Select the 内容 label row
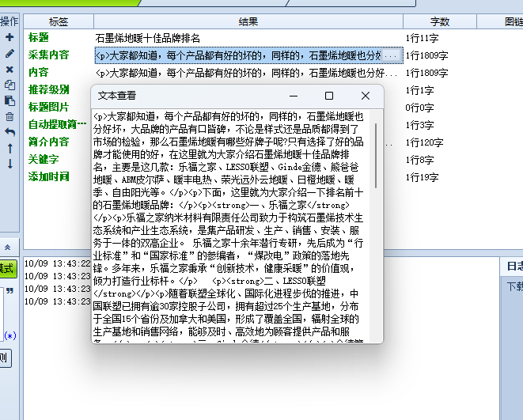The width and height of the screenshot is (523, 420). (x=38, y=72)
